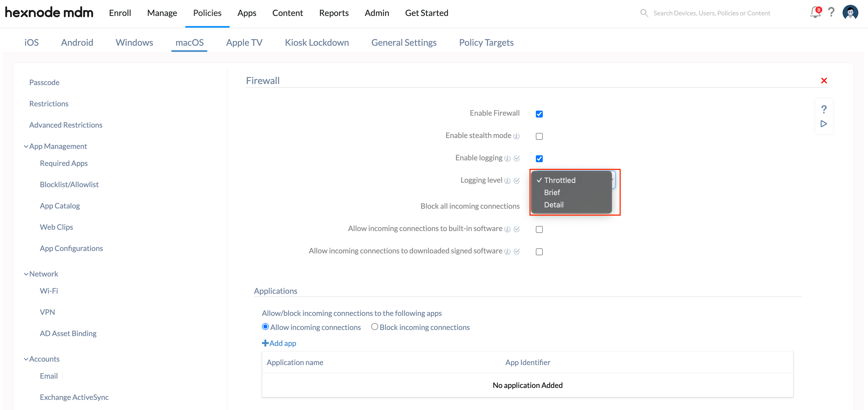Open the notifications bell icon
This screenshot has width=868, height=410.
click(815, 13)
